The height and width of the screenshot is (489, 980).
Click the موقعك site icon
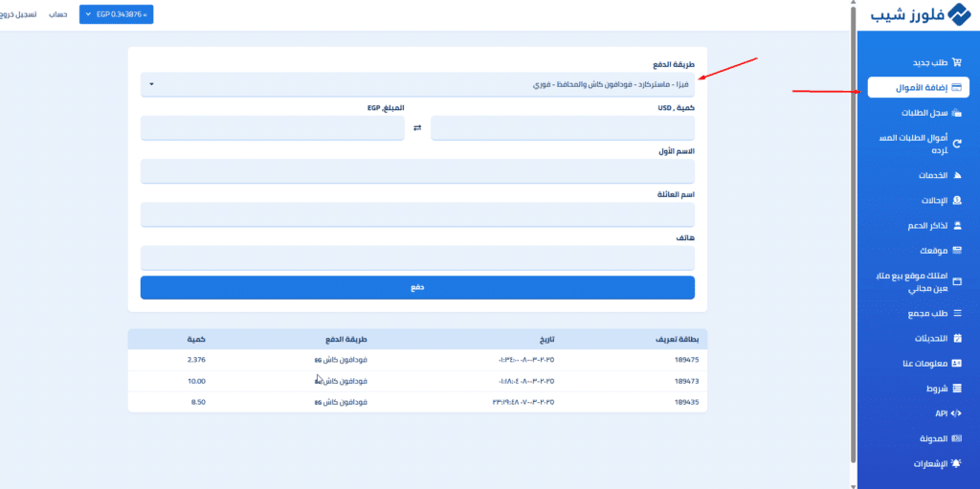[957, 251]
